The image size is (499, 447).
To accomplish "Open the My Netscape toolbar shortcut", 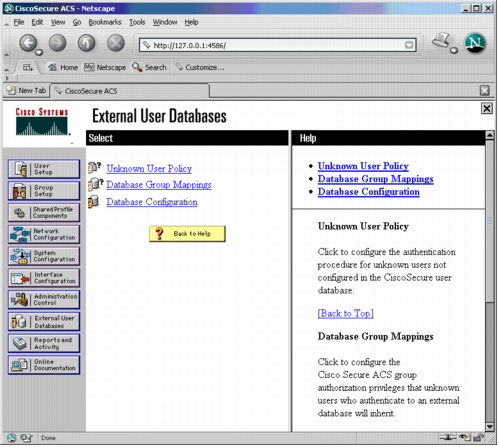I will pyautogui.click(x=105, y=68).
